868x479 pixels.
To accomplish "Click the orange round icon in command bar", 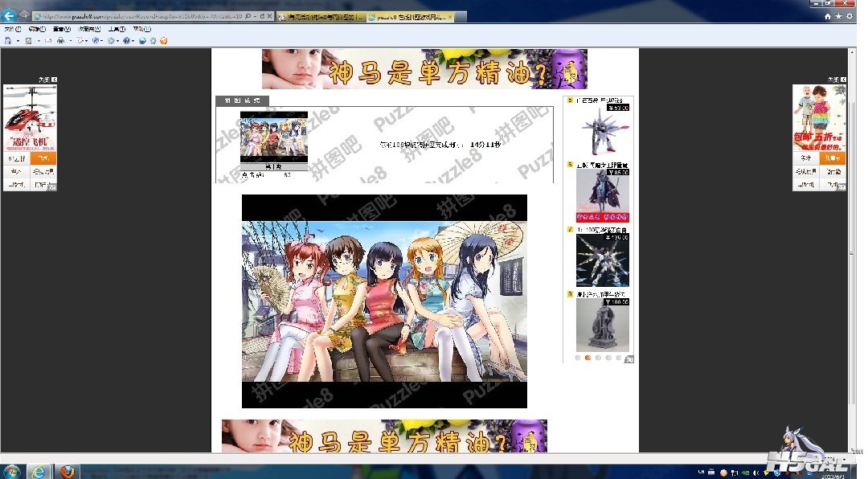I will [163, 40].
